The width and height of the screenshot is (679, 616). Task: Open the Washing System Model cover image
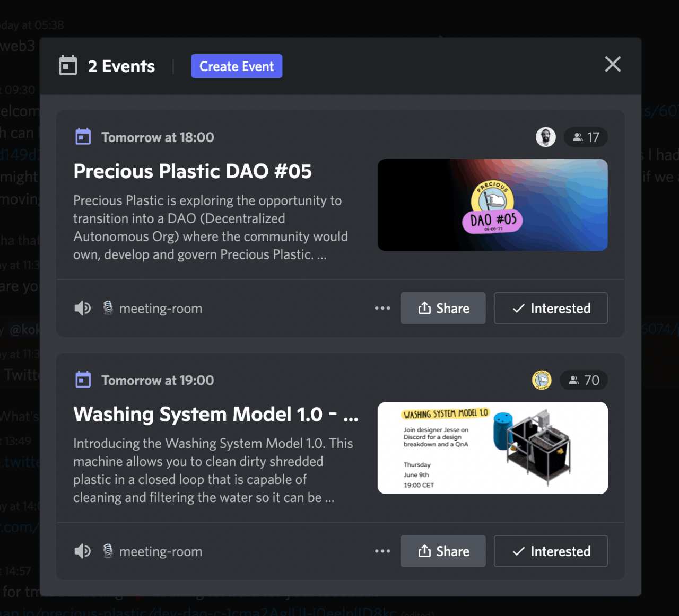click(x=492, y=448)
